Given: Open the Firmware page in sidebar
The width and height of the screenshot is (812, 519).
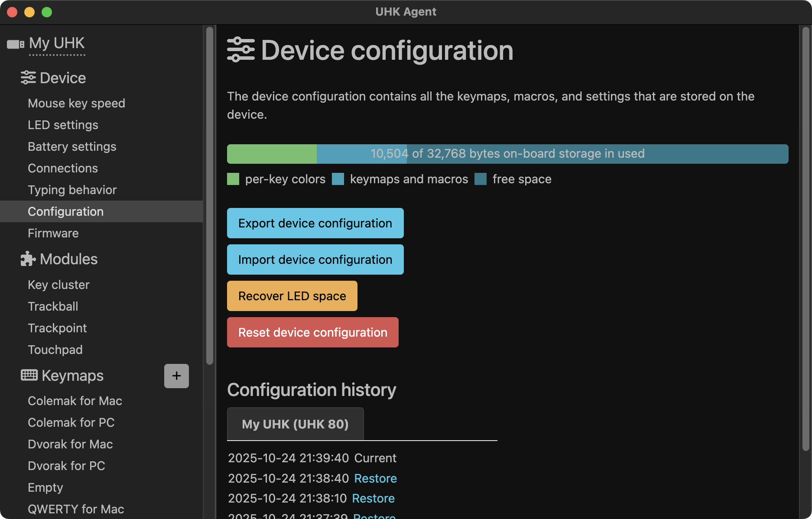Looking at the screenshot, I should pos(53,233).
